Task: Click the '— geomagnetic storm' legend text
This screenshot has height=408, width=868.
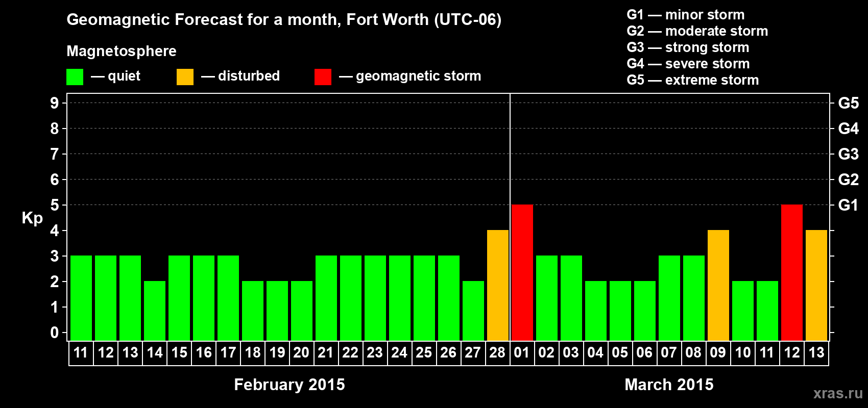Action: click(410, 76)
